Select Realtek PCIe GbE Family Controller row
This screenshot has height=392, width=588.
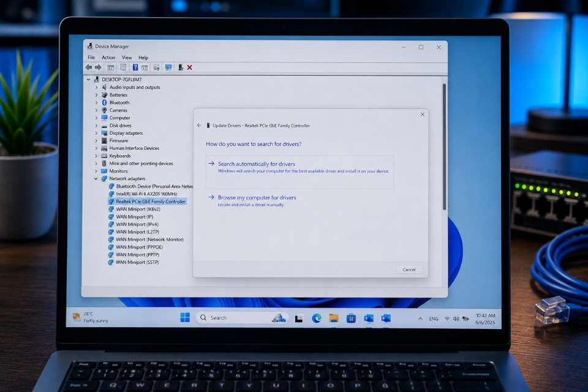click(x=147, y=202)
